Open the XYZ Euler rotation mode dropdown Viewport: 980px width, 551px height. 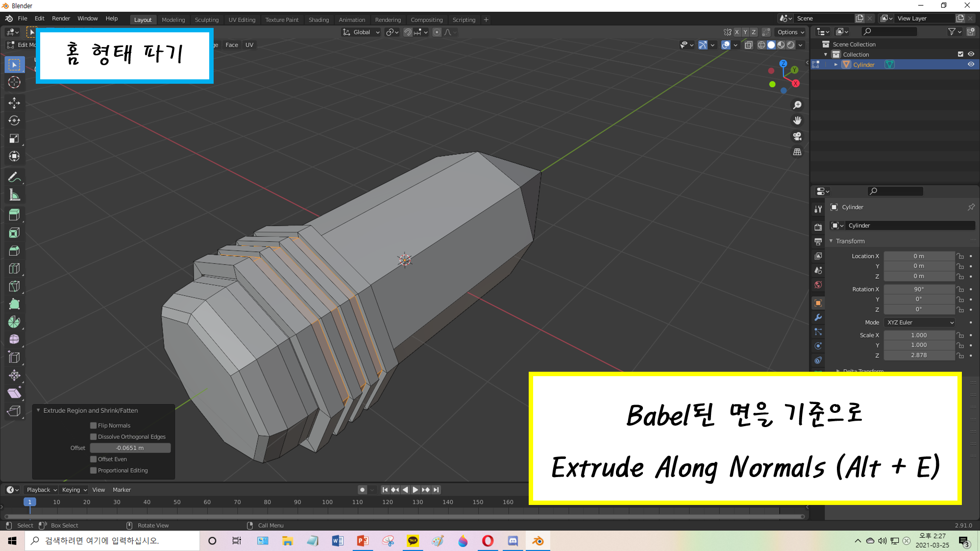coord(920,323)
